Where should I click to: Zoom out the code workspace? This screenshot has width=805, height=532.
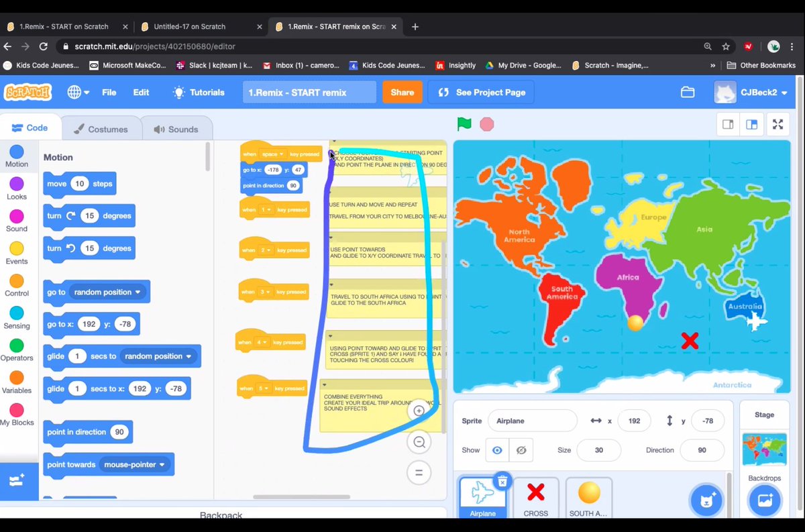pos(419,441)
